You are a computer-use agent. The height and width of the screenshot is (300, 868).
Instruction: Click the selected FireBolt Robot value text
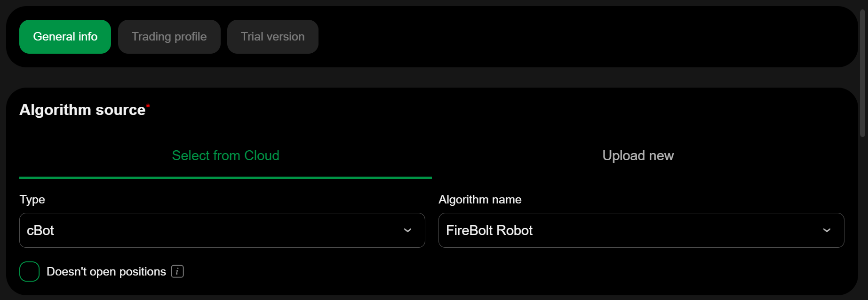[489, 230]
